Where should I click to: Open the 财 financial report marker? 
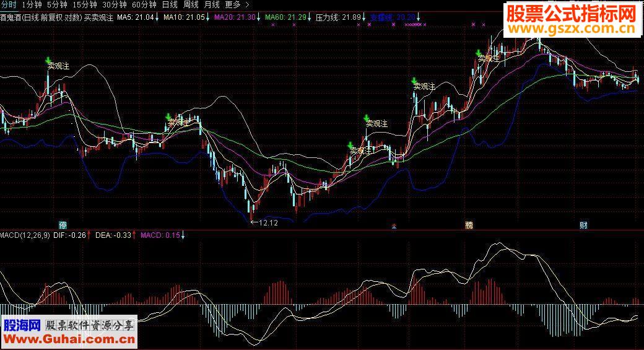coord(583,225)
